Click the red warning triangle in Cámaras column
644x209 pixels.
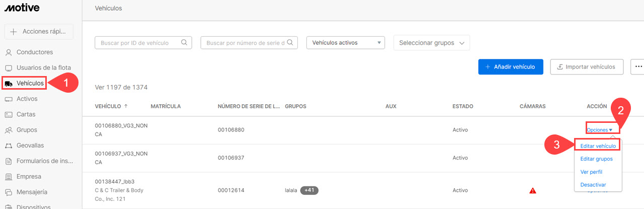532,191
